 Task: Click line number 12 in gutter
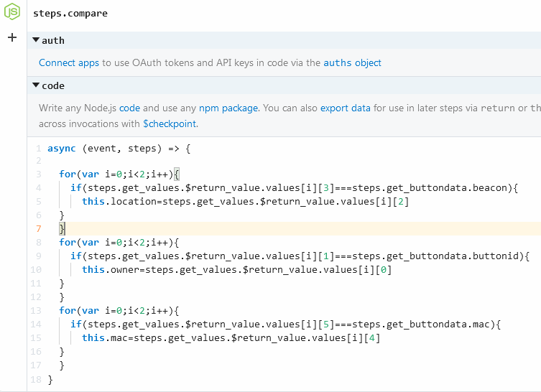(x=36, y=297)
